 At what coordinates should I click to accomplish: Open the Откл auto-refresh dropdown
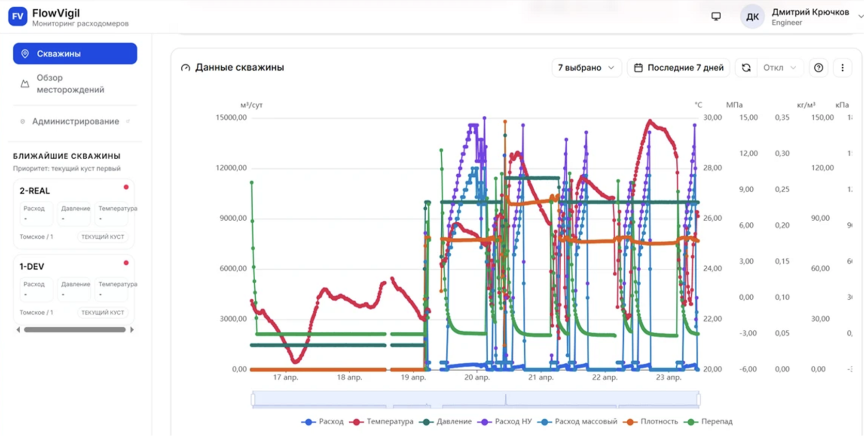[x=780, y=68]
